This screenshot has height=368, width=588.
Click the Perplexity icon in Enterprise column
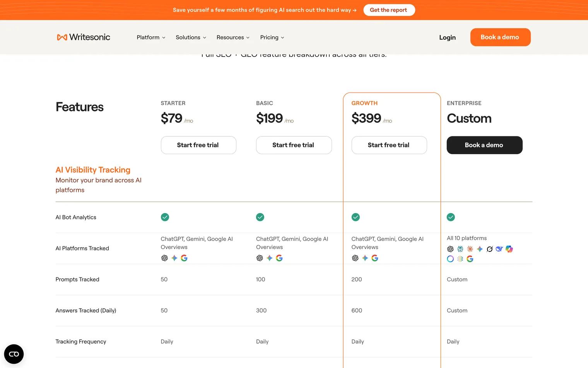tap(460, 249)
